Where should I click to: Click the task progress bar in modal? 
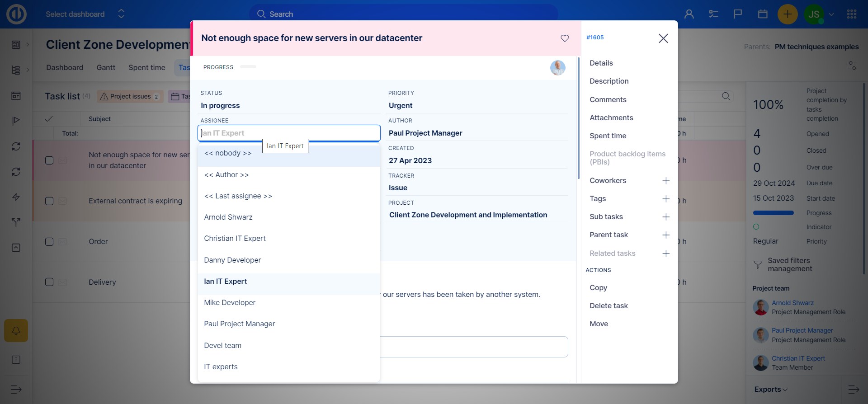[248, 67]
